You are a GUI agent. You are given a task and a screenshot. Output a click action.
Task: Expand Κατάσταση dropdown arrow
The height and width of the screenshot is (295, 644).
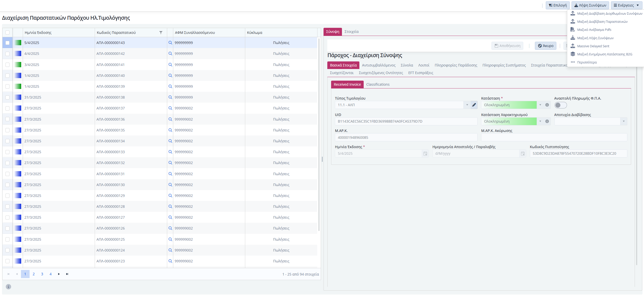click(x=540, y=105)
